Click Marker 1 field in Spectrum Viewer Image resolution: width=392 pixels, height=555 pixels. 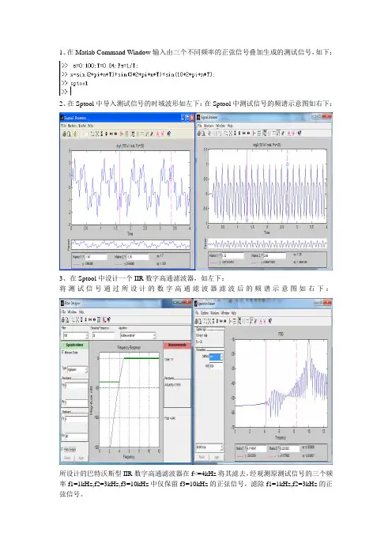(x=257, y=448)
